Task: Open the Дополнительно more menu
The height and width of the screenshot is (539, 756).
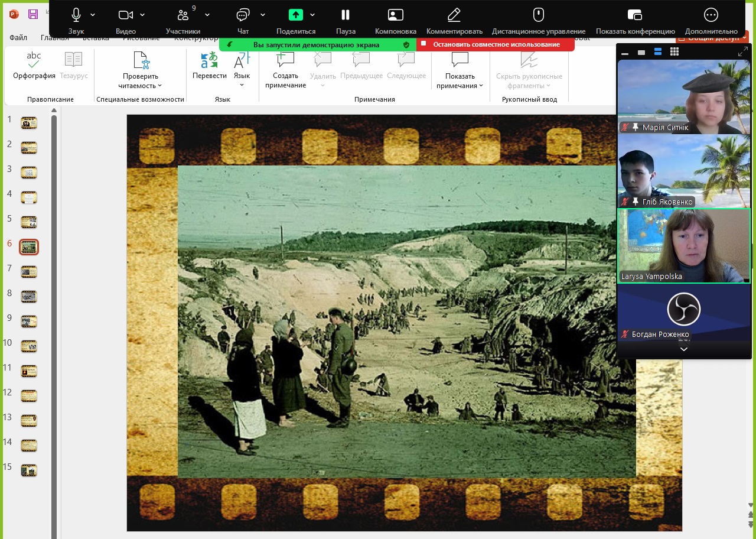Action: click(711, 16)
